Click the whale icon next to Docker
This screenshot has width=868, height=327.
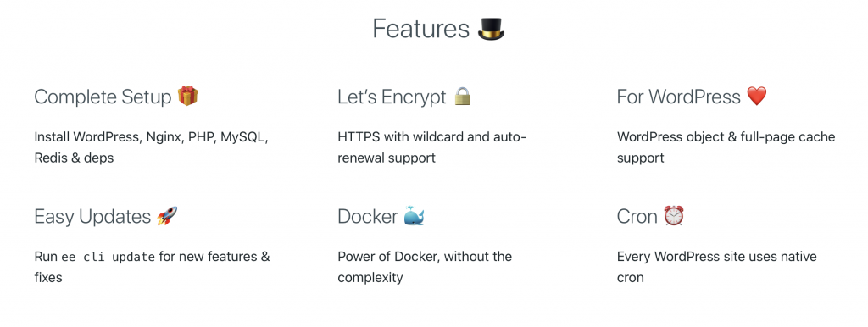pyautogui.click(x=414, y=216)
